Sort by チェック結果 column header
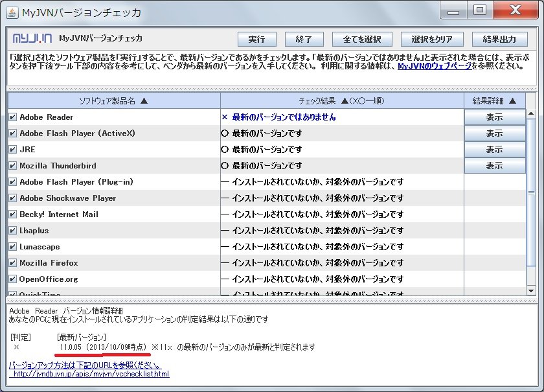 click(x=342, y=100)
